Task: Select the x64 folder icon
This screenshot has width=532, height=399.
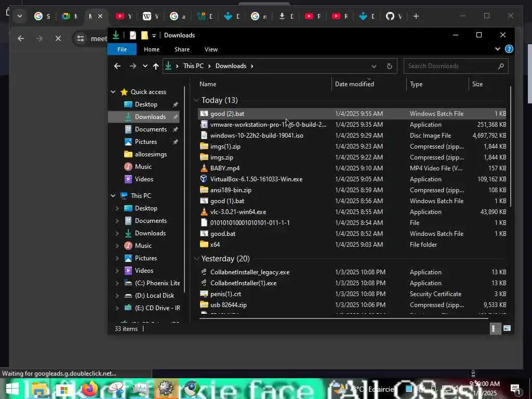Action: coord(204,244)
